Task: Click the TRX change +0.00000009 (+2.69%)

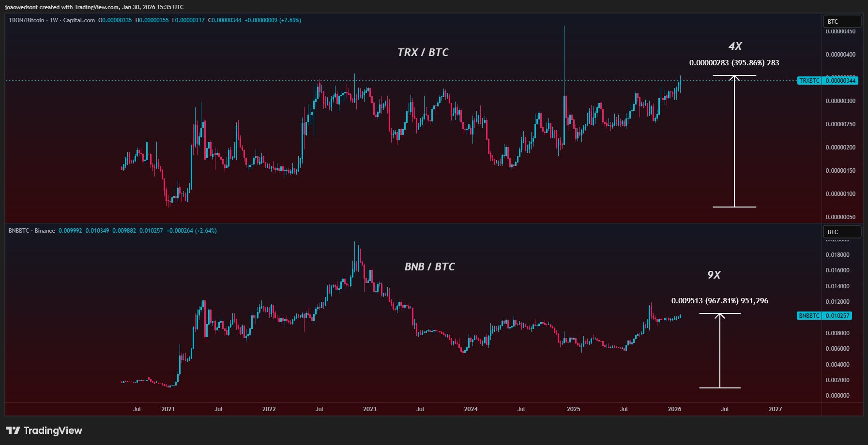Action: 273,20
